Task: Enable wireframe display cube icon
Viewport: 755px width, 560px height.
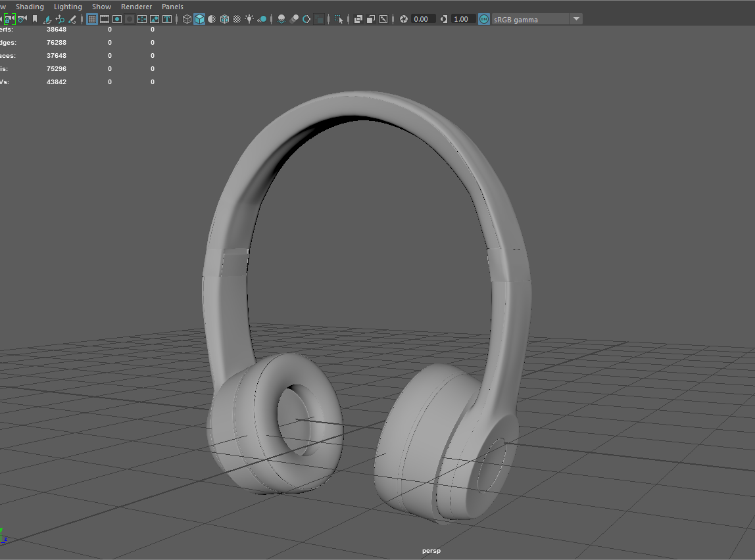Action: 187,19
